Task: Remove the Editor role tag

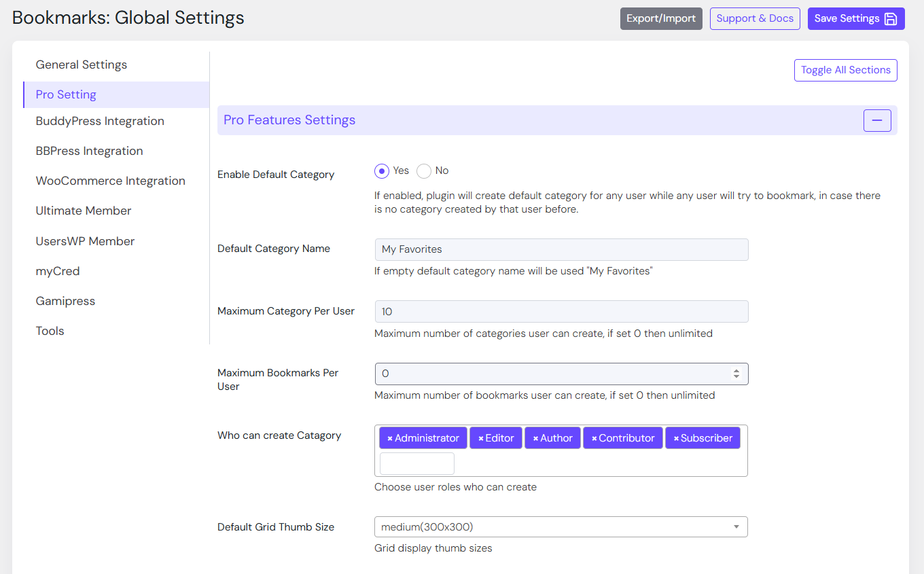Action: [481, 439]
